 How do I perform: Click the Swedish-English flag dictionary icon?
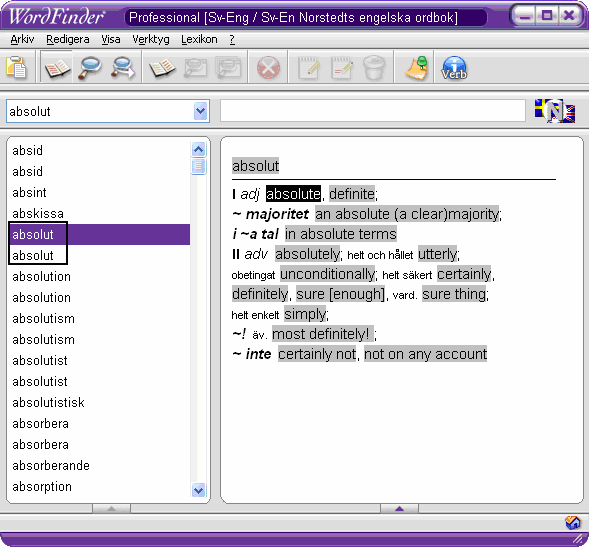point(555,111)
